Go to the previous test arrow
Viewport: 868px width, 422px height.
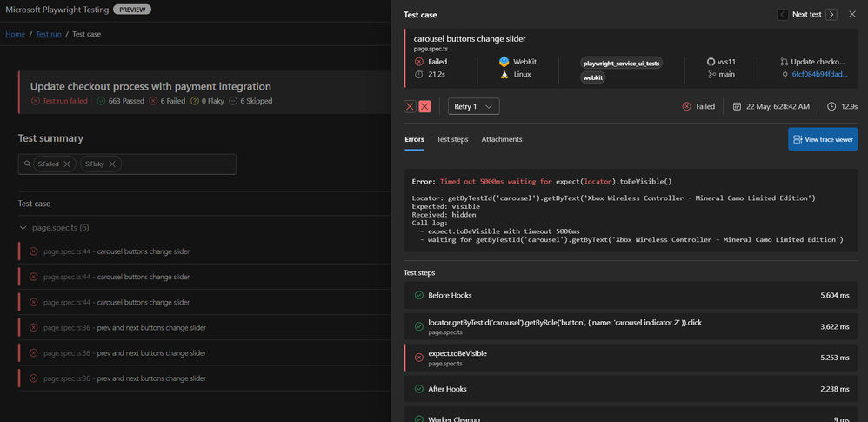[x=782, y=15]
